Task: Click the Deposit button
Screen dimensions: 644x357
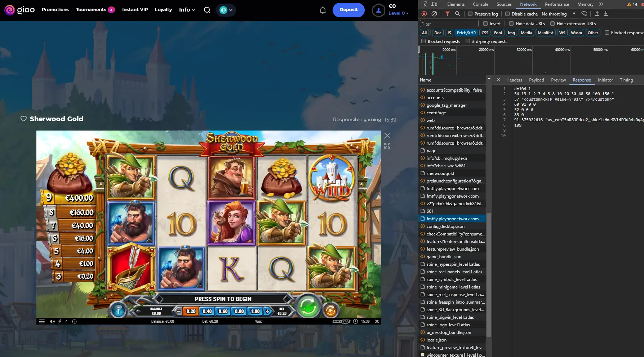Action: (348, 10)
